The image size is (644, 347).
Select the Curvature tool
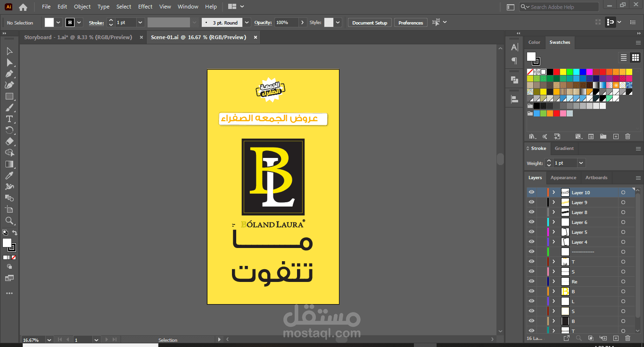(9, 85)
